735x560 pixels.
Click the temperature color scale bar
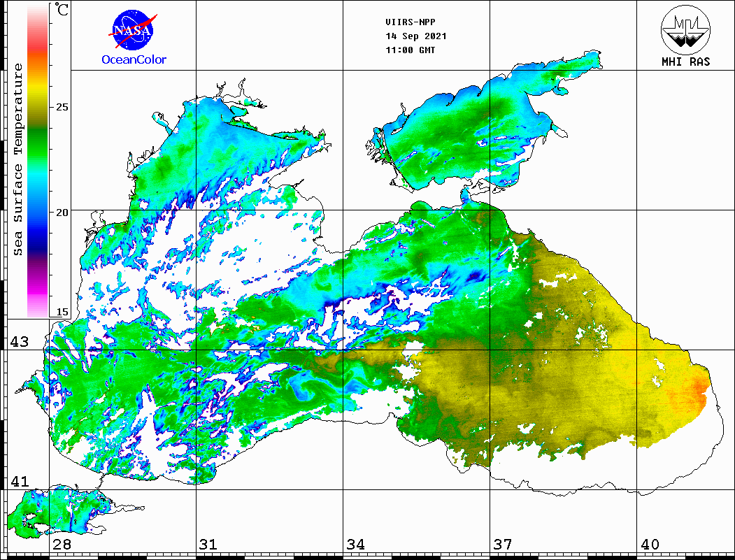[x=38, y=160]
